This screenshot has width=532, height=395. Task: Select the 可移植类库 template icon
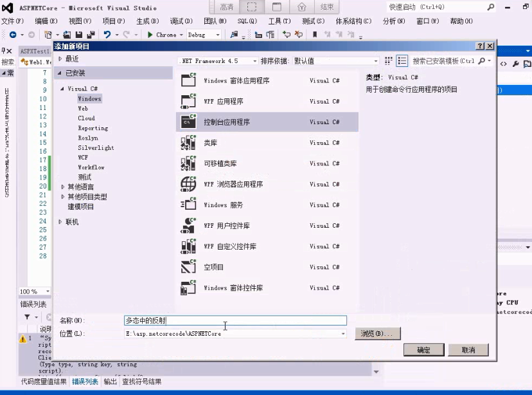[x=188, y=163]
